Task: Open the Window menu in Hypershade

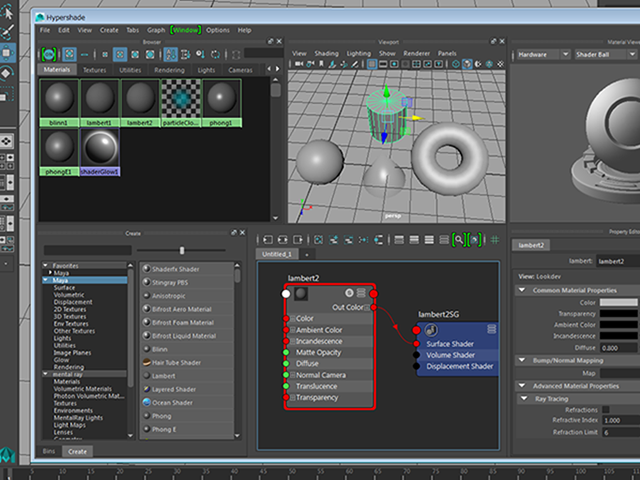Action: coord(186,30)
